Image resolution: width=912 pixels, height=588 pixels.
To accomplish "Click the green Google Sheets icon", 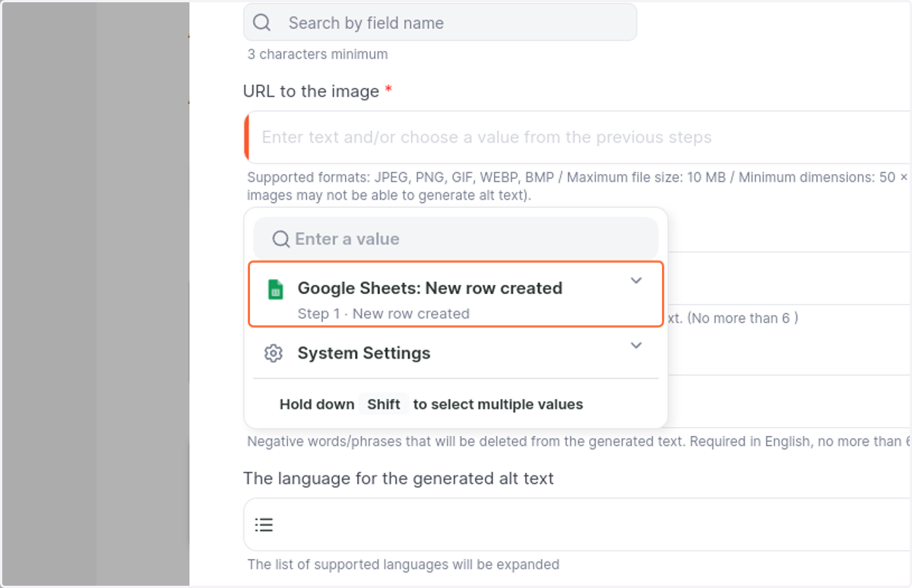I will [x=275, y=289].
